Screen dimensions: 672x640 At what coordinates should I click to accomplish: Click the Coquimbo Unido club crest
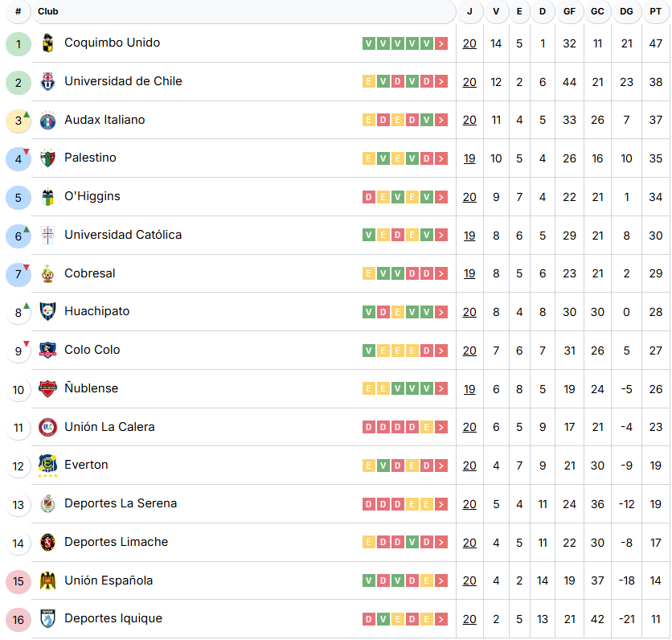[x=47, y=43]
